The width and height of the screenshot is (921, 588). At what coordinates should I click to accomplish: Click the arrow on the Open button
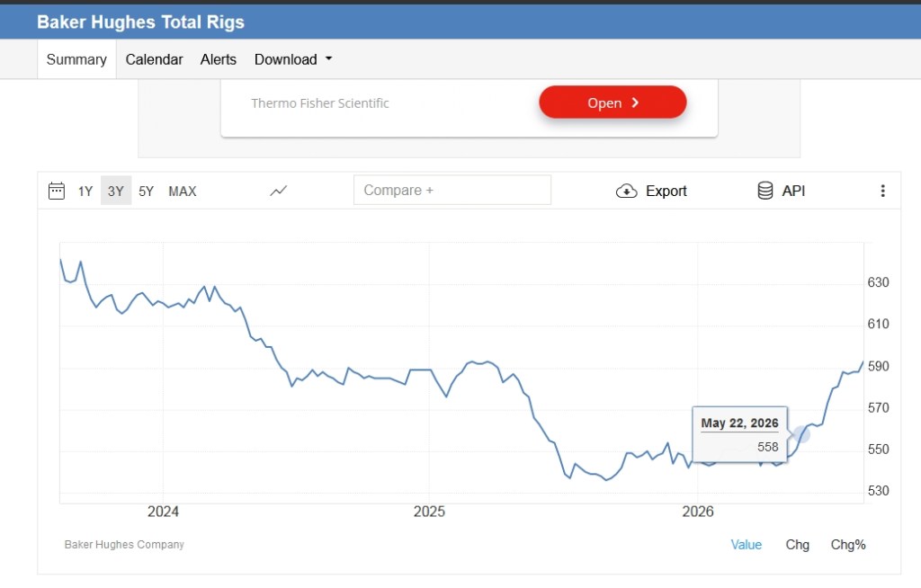point(635,102)
